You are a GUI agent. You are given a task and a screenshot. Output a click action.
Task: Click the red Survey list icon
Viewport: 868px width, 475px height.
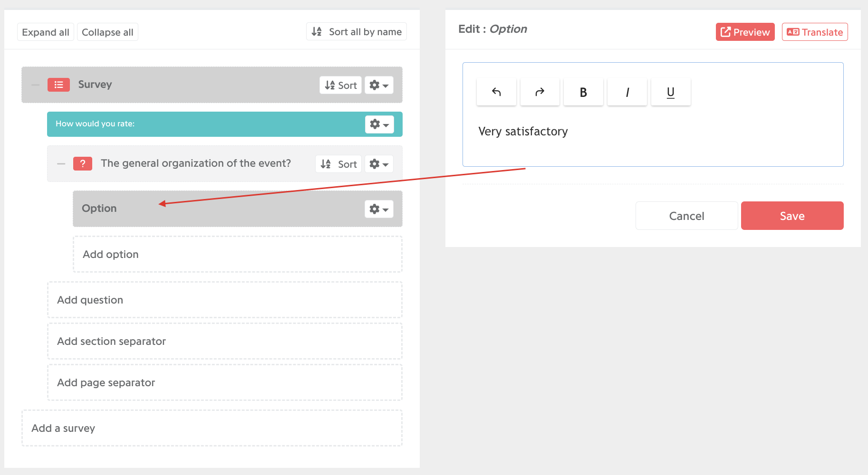click(58, 85)
